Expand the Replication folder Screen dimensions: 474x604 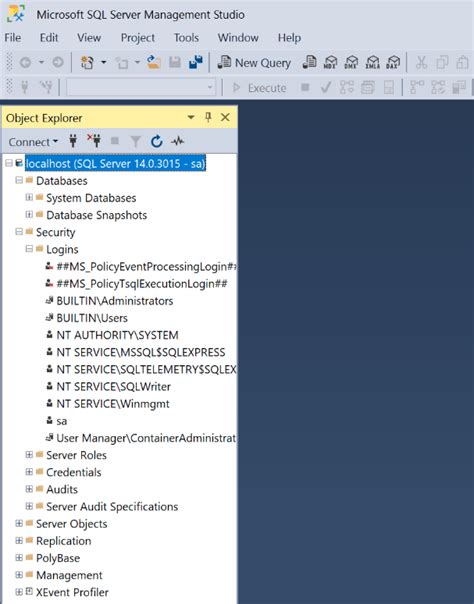point(19,540)
